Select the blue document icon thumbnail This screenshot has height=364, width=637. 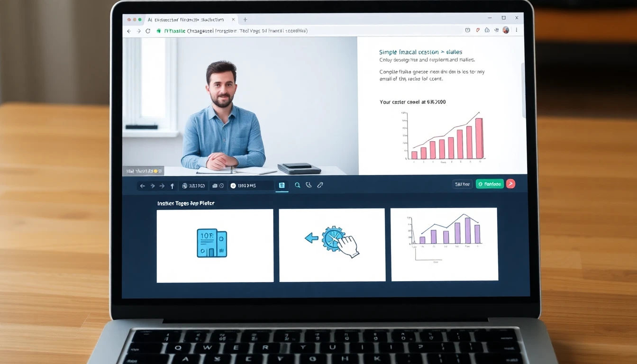(215, 246)
